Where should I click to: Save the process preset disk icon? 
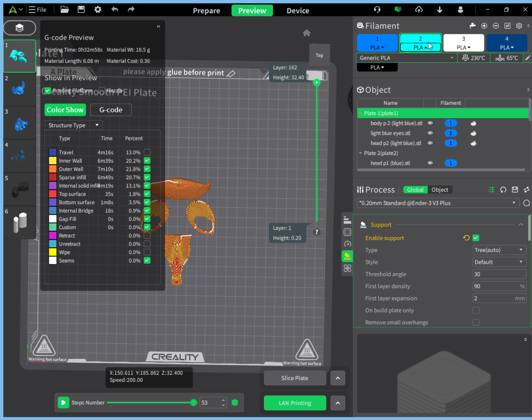coord(514,190)
